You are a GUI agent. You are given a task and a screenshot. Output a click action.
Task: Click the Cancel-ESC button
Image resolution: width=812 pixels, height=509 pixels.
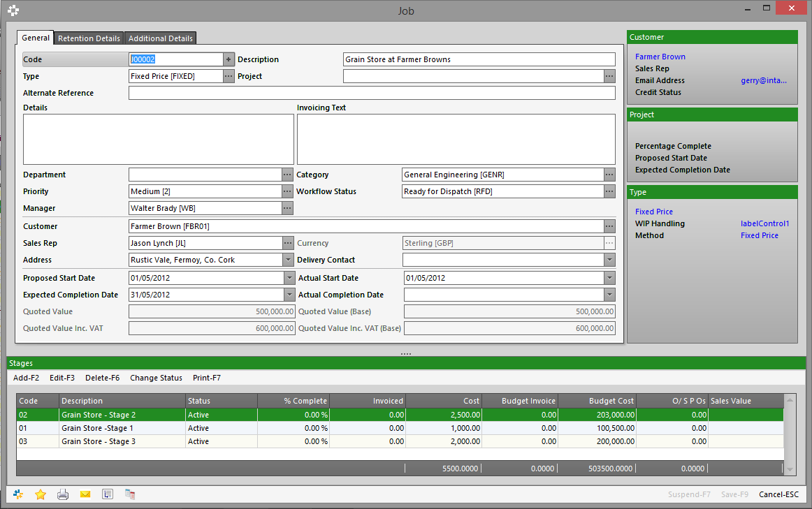click(x=778, y=494)
